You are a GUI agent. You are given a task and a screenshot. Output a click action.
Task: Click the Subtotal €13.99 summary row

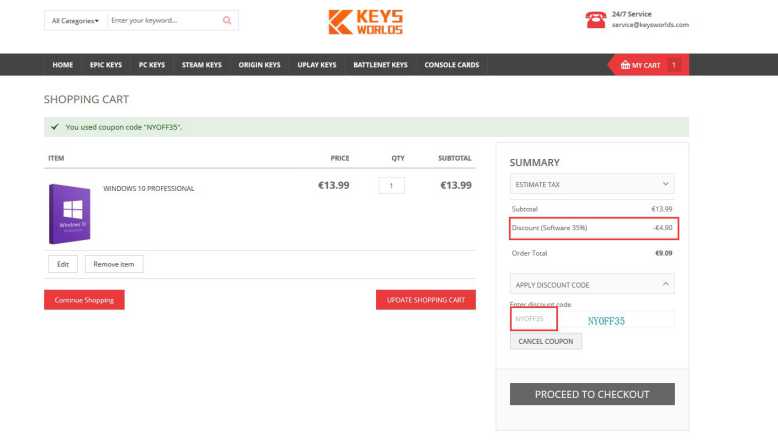point(592,209)
